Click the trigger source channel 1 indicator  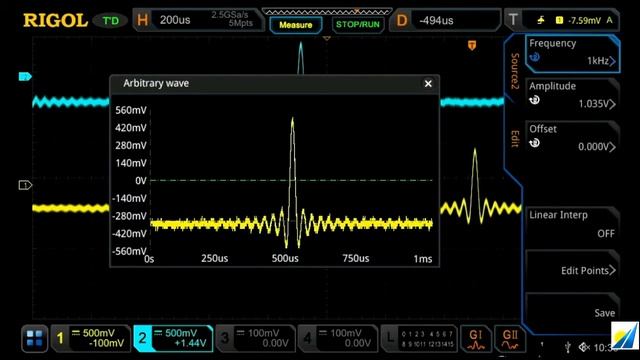coord(559,20)
